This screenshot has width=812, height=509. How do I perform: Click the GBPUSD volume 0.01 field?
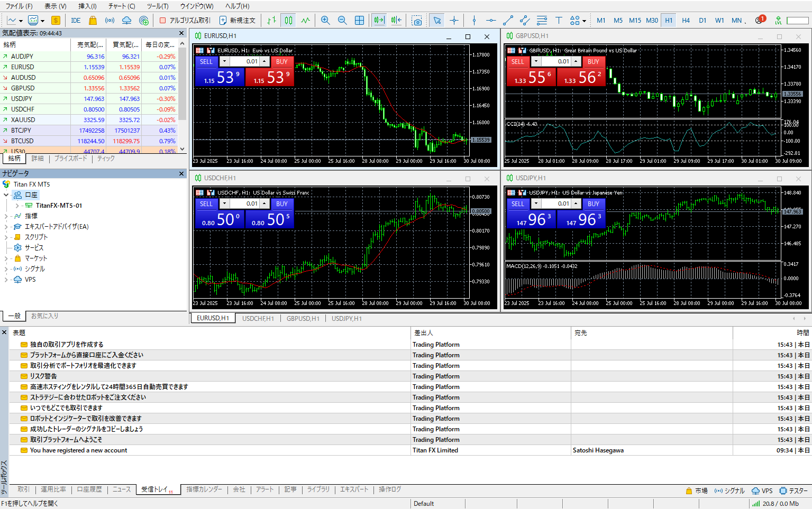pos(555,61)
